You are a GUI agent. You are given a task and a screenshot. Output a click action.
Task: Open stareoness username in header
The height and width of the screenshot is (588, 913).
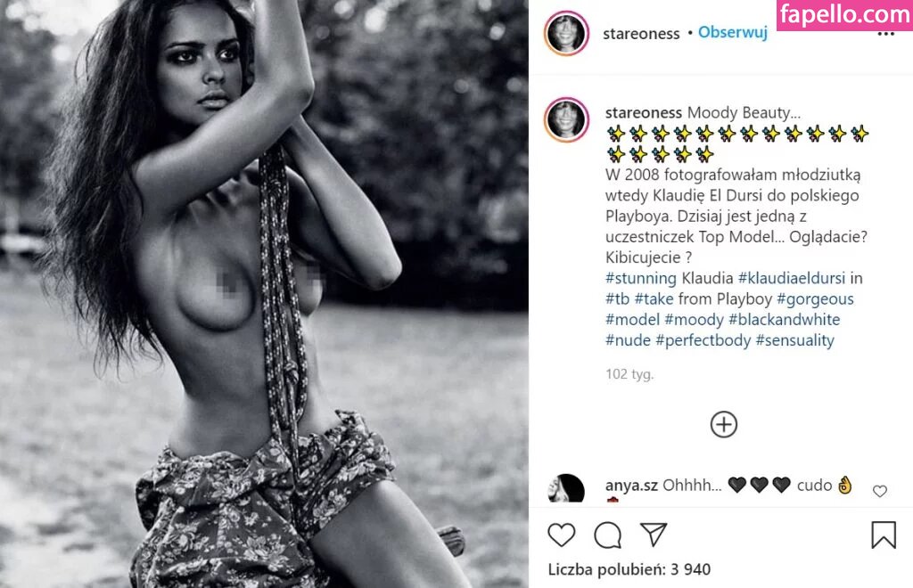pos(641,34)
